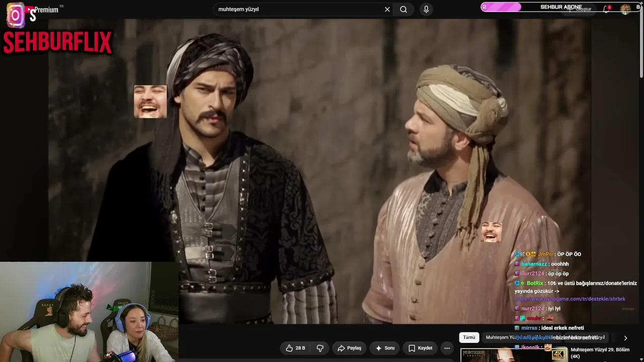Open the account avatar menu
644x362 pixels.
625,9
